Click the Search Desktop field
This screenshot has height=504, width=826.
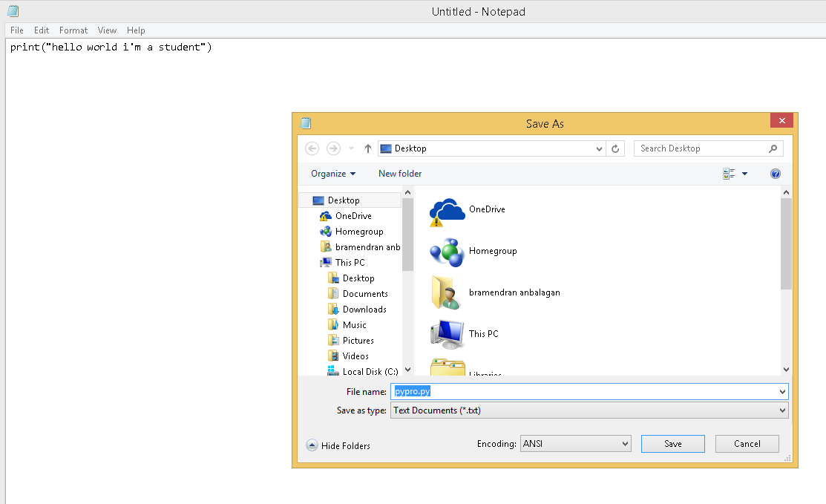[x=709, y=148]
